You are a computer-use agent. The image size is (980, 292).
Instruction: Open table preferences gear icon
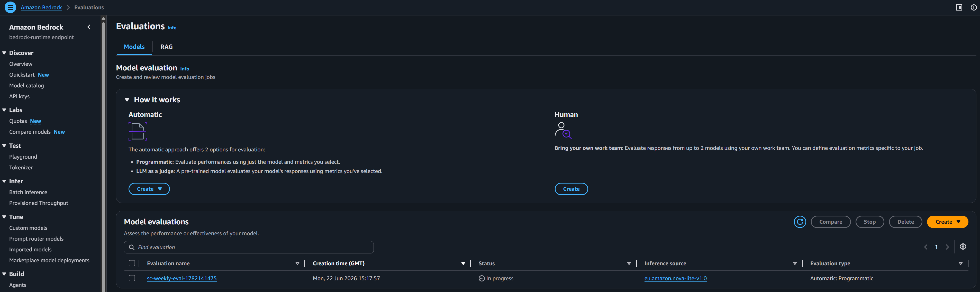click(x=963, y=247)
